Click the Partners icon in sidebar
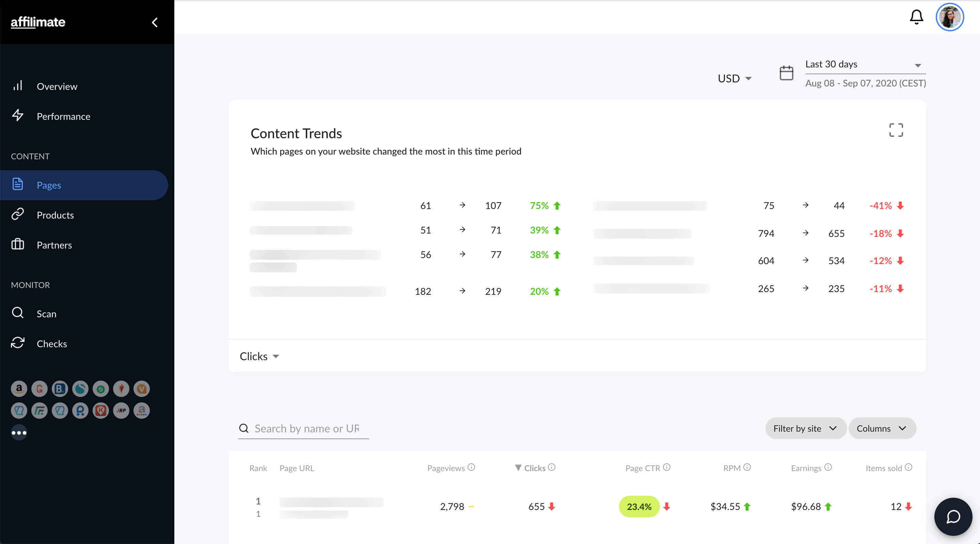The image size is (980, 544). tap(18, 244)
